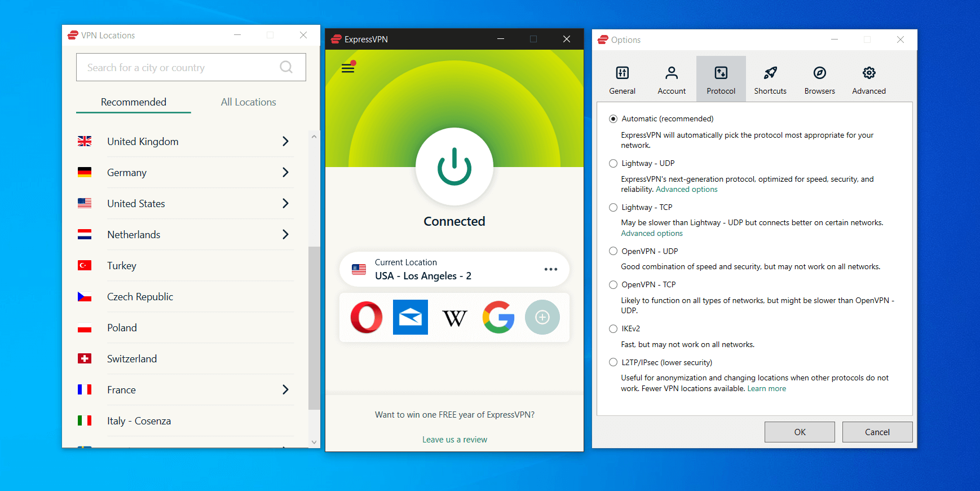Click the ExpressVPN logo in main window title bar
980x491 pixels.
[336, 39]
